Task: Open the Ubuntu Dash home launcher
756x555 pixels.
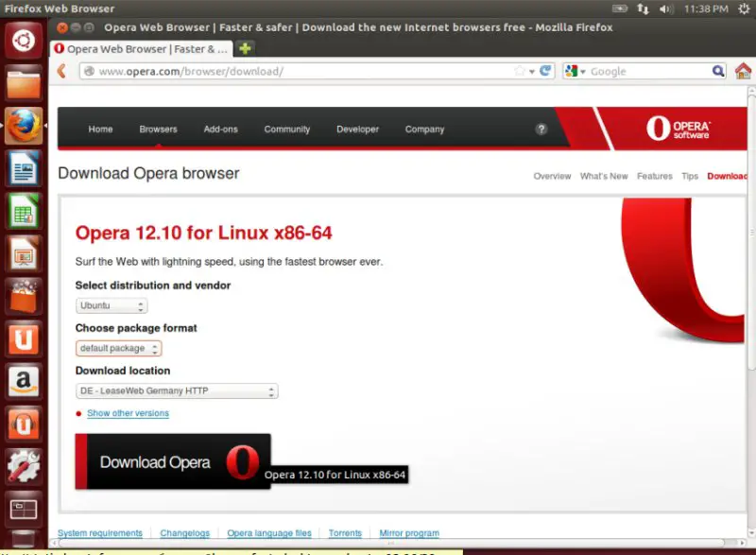Action: 23,41
